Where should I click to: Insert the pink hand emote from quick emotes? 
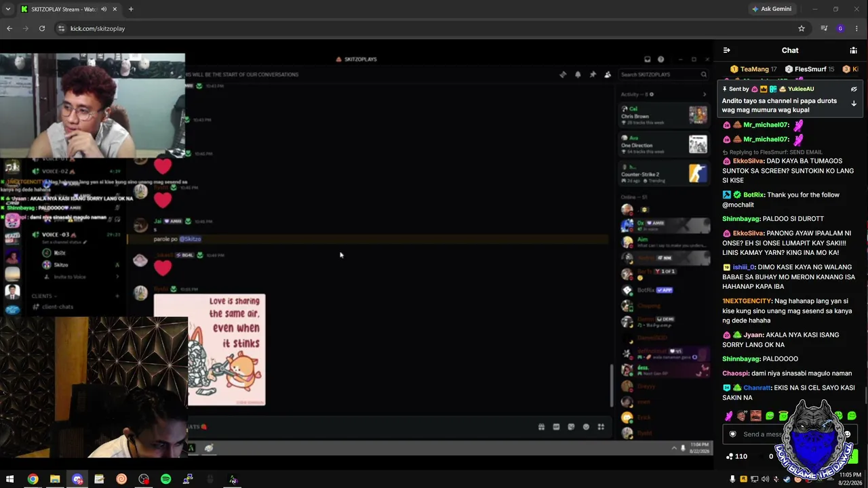(x=729, y=415)
